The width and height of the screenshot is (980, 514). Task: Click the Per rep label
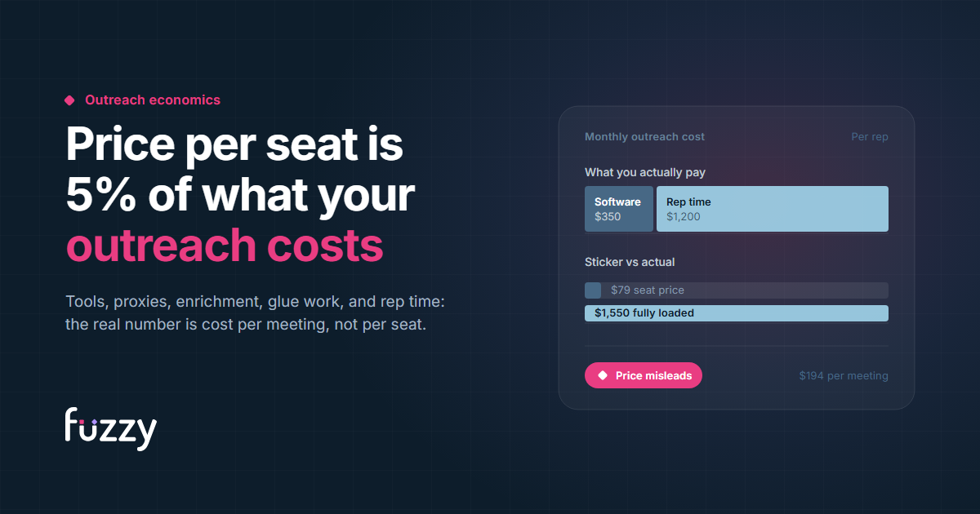(870, 137)
